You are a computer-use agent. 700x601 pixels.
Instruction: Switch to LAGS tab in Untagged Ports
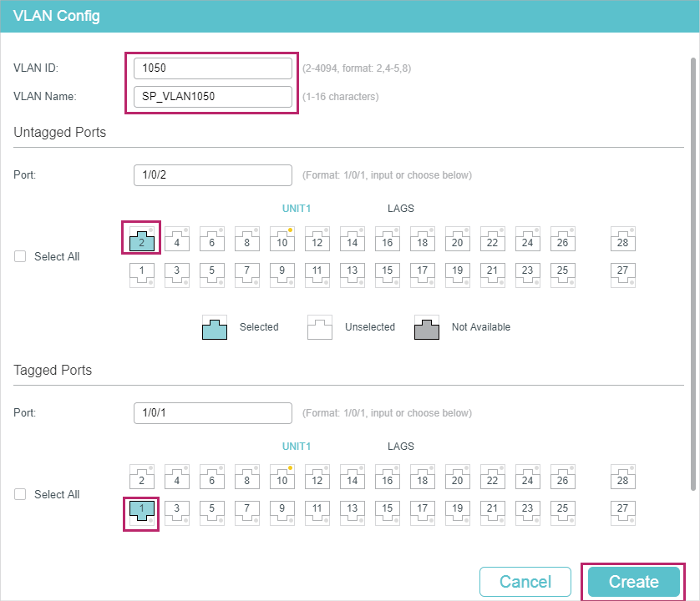400,209
